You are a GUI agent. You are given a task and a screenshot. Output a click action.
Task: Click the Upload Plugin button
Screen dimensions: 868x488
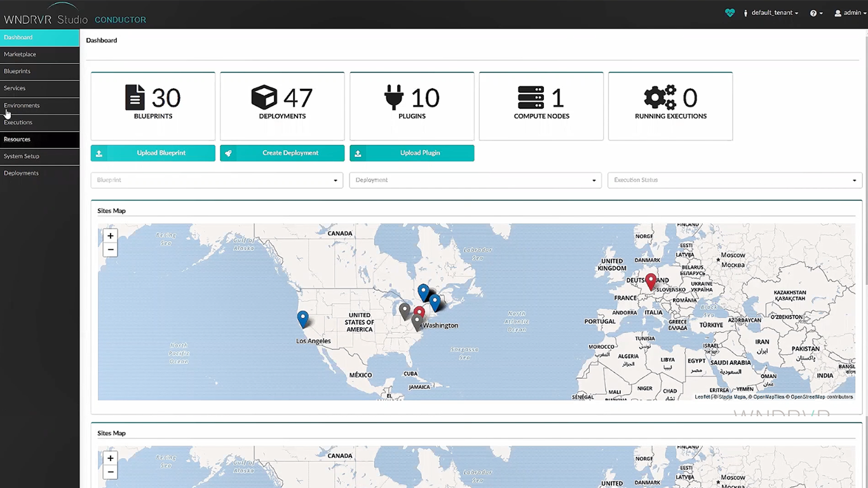pos(412,153)
